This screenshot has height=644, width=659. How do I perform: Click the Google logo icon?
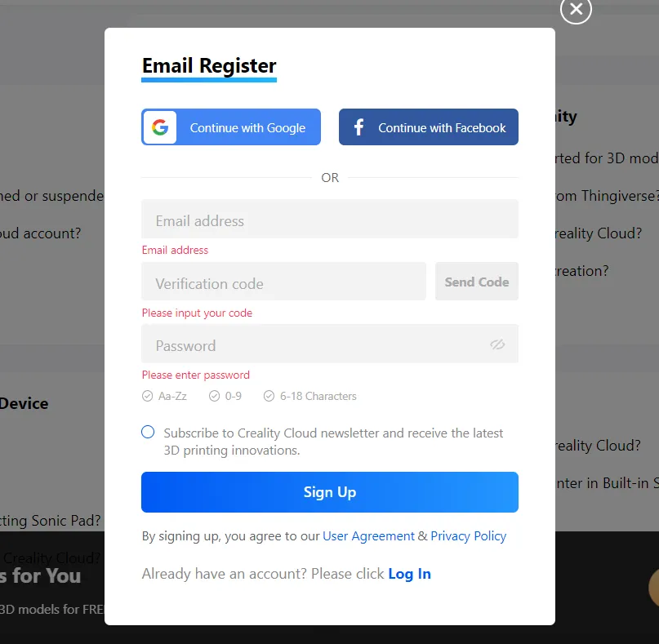pyautogui.click(x=160, y=127)
